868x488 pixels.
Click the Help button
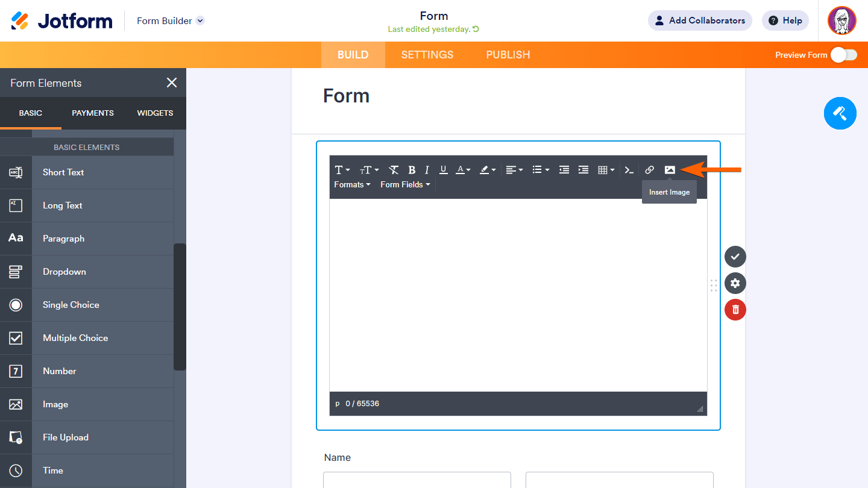pyautogui.click(x=785, y=20)
